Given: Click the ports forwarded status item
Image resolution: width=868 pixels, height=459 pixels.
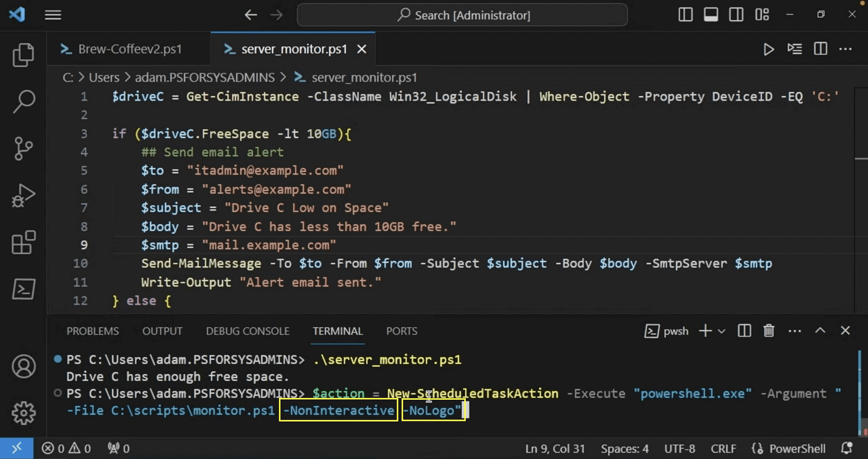Looking at the screenshot, I should [119, 448].
